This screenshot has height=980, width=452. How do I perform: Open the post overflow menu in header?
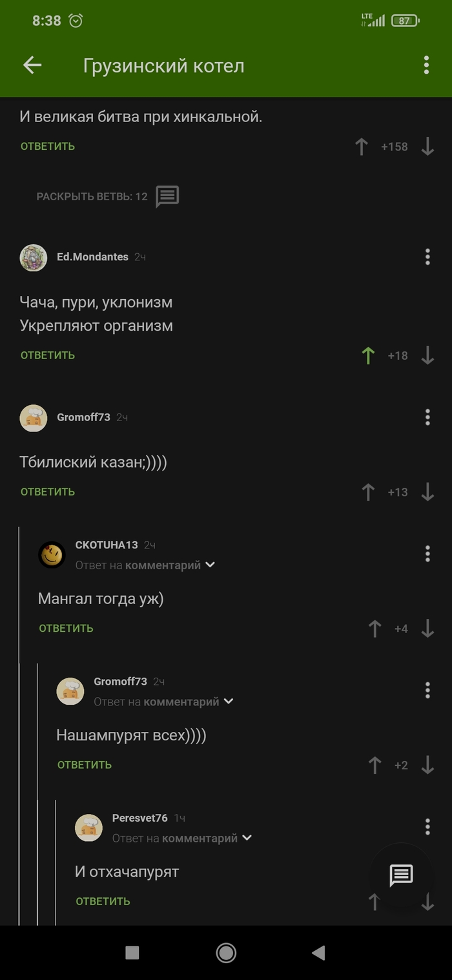pyautogui.click(x=426, y=65)
